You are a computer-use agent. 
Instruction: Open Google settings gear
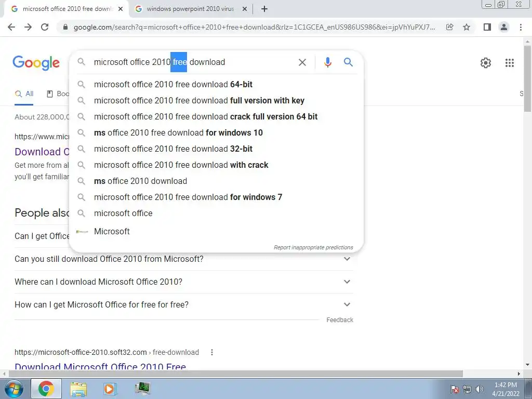point(486,63)
